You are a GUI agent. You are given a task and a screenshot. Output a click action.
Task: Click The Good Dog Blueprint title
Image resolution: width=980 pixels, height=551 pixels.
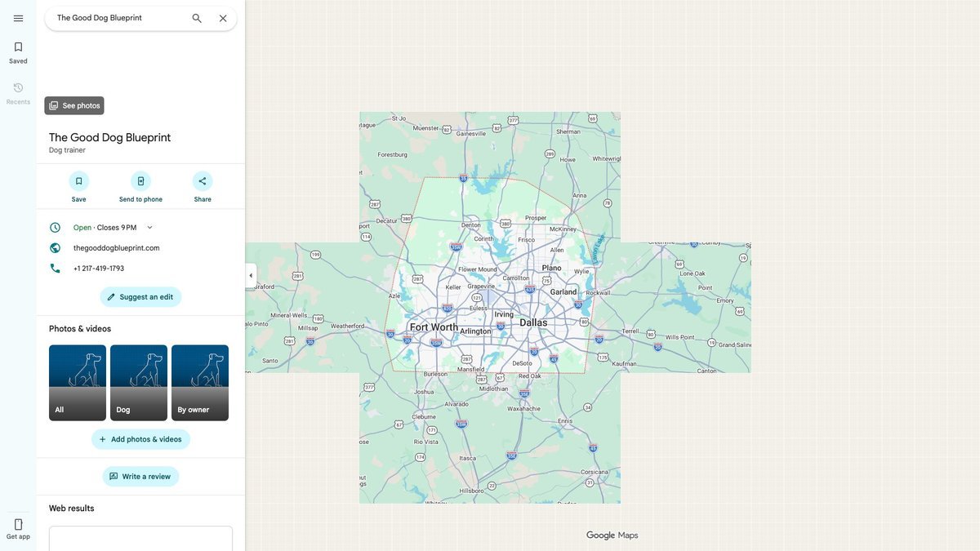[x=110, y=137]
